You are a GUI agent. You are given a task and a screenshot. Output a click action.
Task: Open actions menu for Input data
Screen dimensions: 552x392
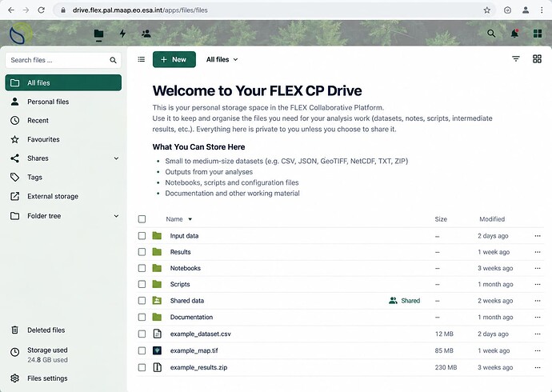(538, 236)
